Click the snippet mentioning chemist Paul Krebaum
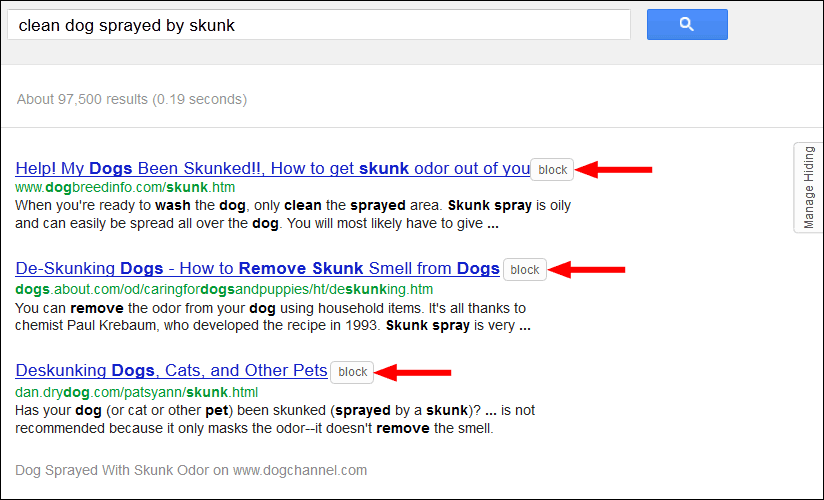 click(x=273, y=317)
